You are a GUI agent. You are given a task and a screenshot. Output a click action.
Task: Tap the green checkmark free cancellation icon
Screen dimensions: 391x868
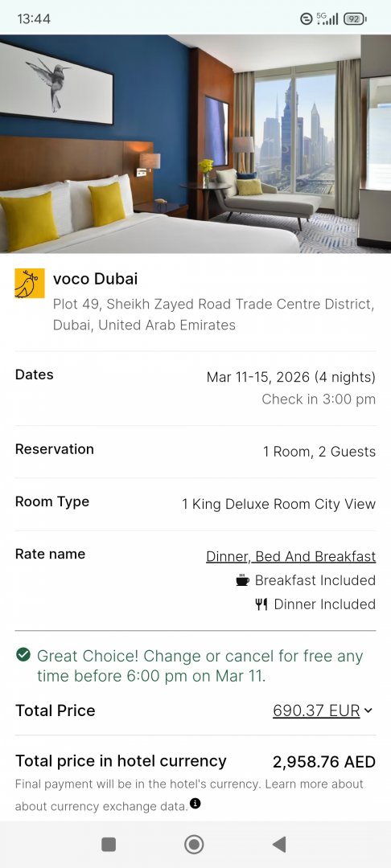(23, 656)
